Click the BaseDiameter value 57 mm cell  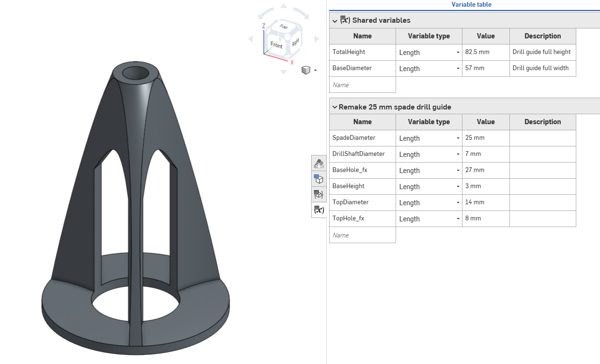pyautogui.click(x=486, y=68)
